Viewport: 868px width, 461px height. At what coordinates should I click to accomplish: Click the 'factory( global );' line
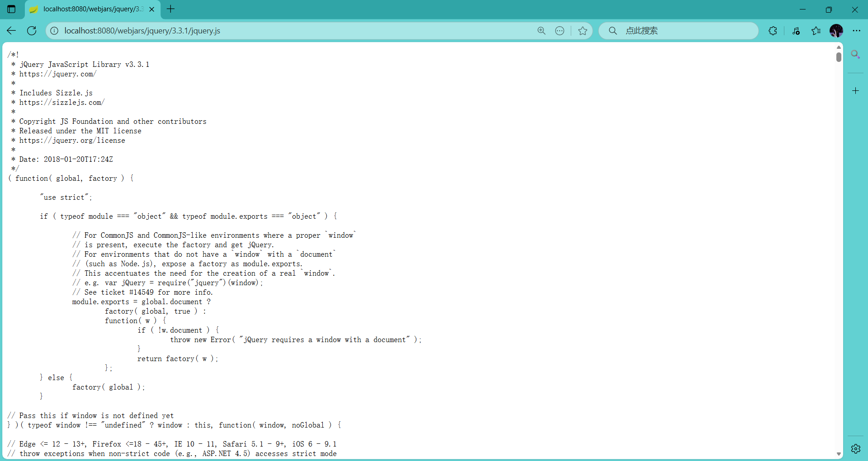coord(109,387)
